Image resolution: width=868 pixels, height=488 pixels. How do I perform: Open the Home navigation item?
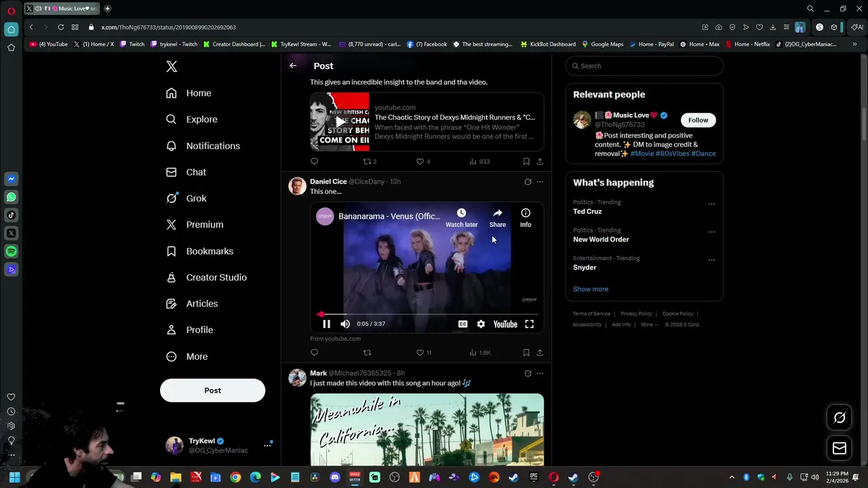(x=189, y=93)
